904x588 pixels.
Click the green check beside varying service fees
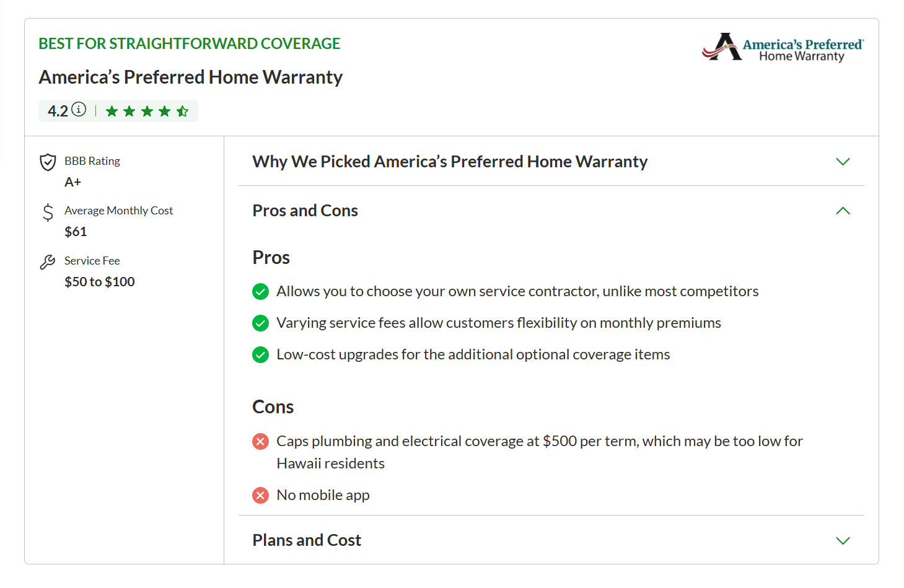coord(261,323)
